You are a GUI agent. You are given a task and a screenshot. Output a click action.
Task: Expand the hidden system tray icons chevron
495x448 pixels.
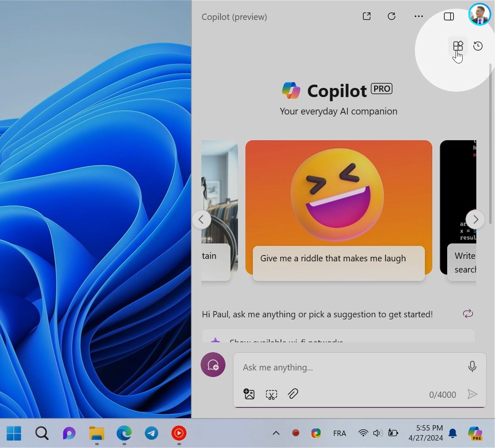[276, 433]
